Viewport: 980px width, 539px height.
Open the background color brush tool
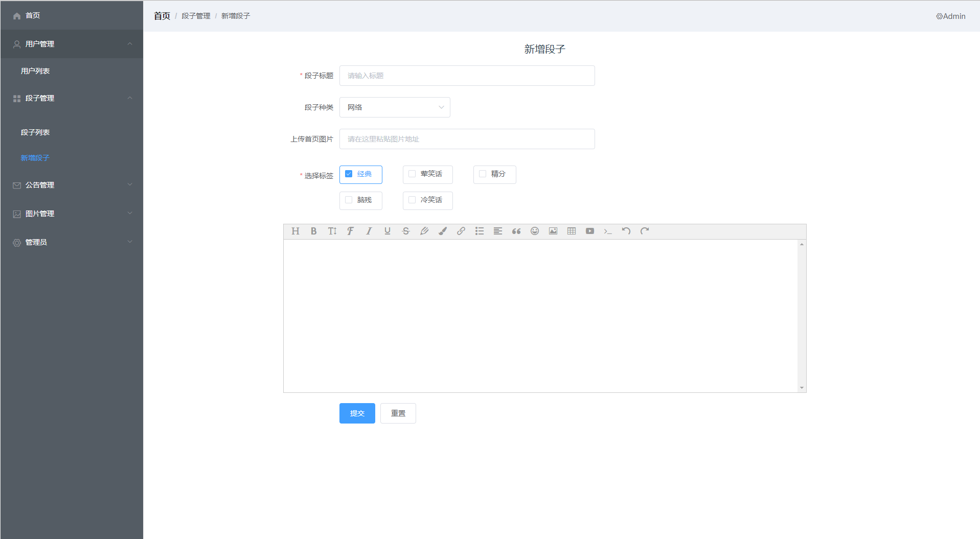pyautogui.click(x=443, y=231)
